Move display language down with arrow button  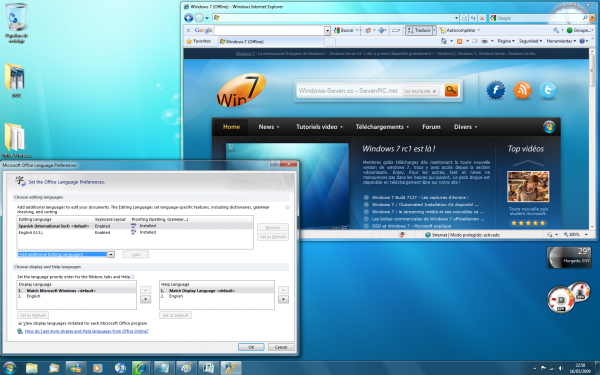click(x=145, y=299)
